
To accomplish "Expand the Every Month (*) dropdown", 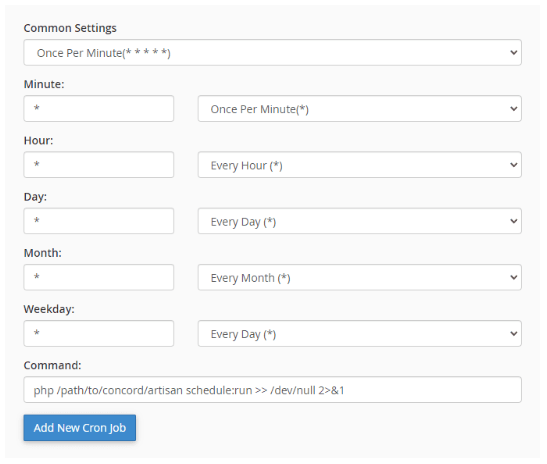I will point(360,277).
